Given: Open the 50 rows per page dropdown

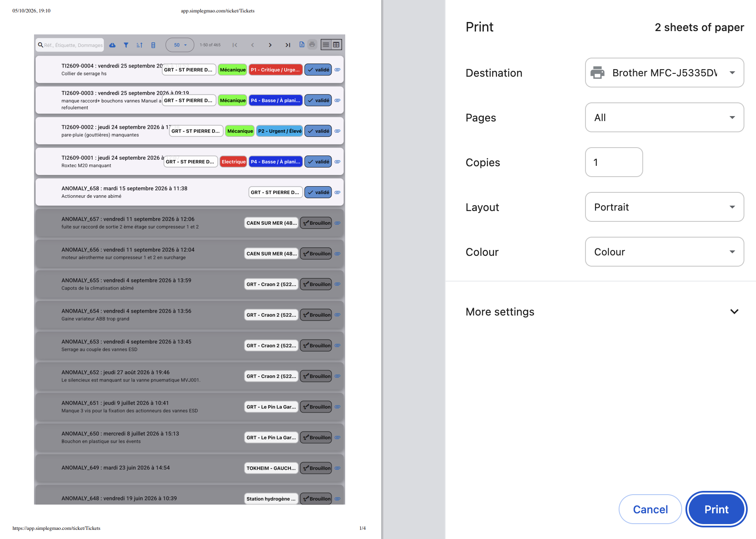Looking at the screenshot, I should coord(180,45).
